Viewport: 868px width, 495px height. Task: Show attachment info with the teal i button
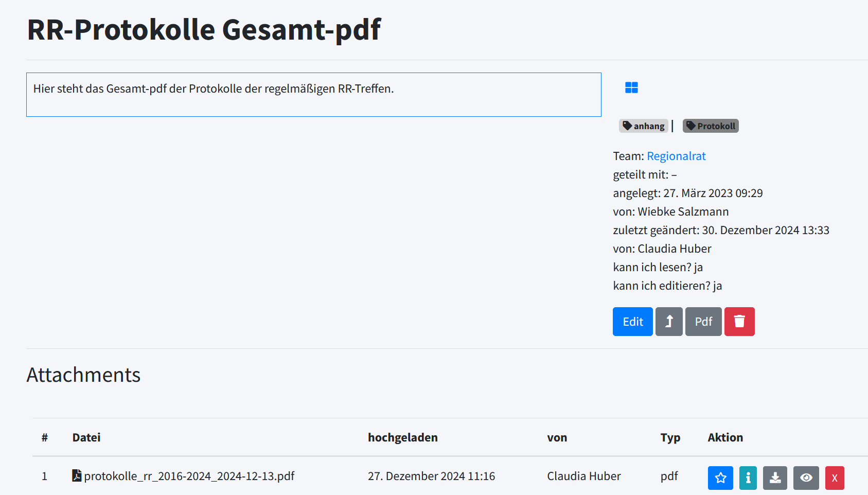[x=748, y=478]
